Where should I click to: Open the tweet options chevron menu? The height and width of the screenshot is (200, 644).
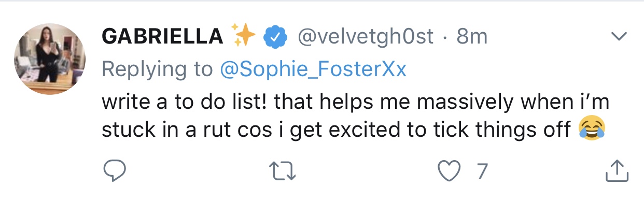coord(619,37)
